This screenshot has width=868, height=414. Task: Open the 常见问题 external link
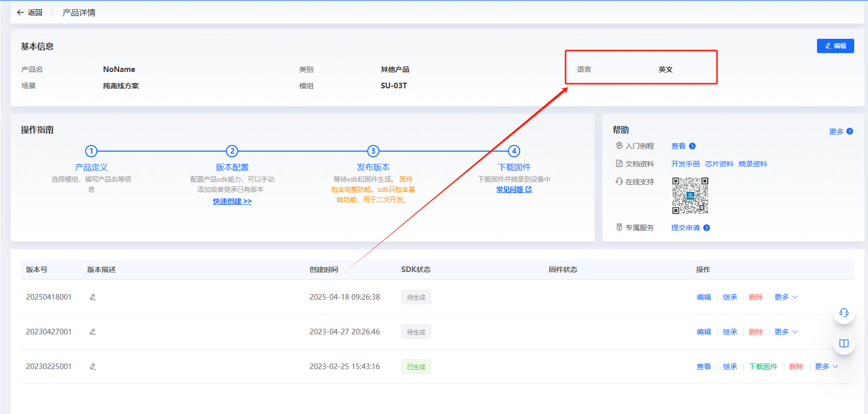(514, 189)
